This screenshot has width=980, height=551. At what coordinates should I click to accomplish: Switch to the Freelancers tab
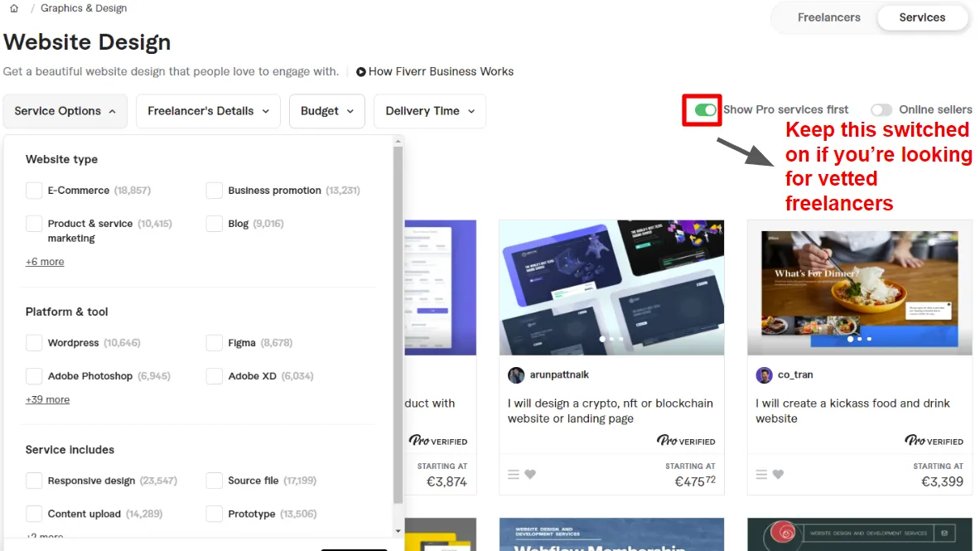[x=828, y=17]
